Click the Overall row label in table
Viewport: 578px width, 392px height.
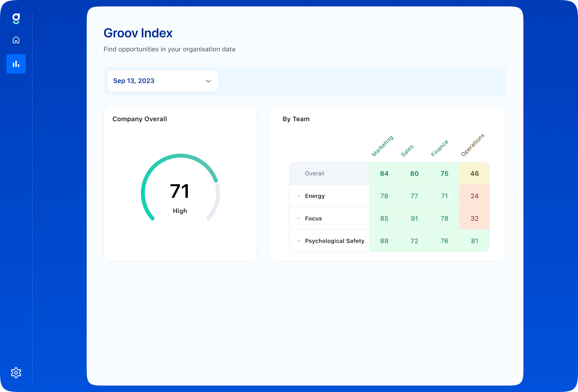(x=314, y=173)
